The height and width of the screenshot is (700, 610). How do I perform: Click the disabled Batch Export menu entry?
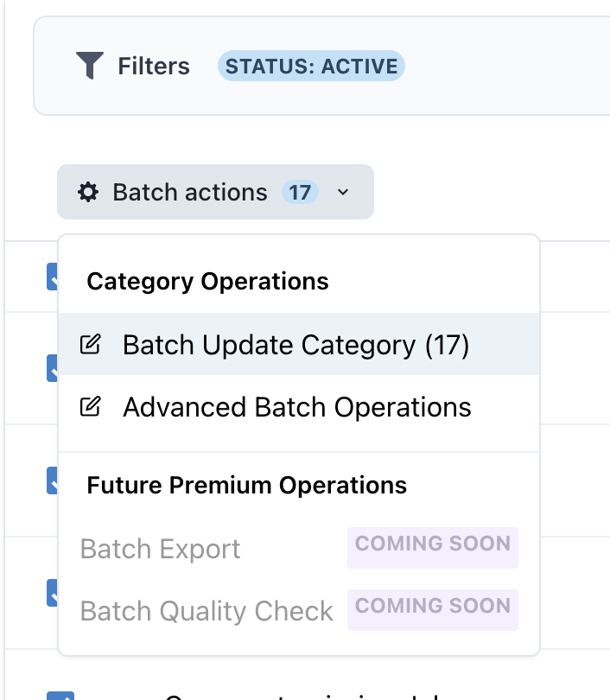pyautogui.click(x=160, y=548)
